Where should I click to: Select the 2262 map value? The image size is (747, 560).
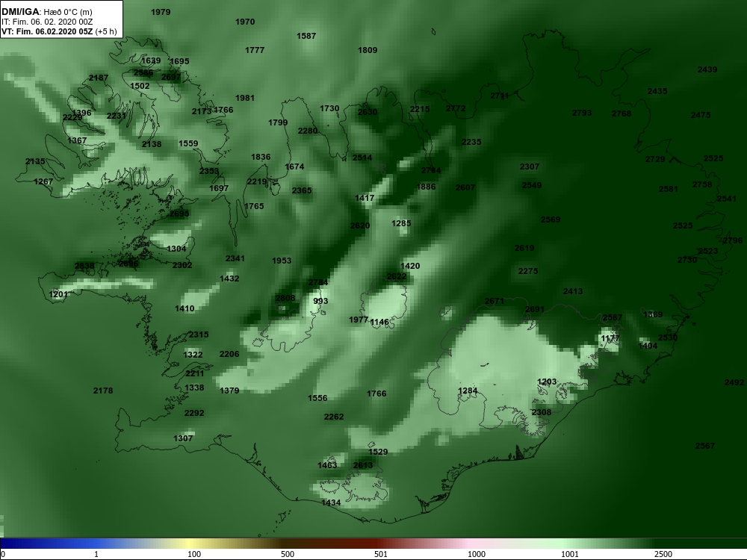click(333, 417)
